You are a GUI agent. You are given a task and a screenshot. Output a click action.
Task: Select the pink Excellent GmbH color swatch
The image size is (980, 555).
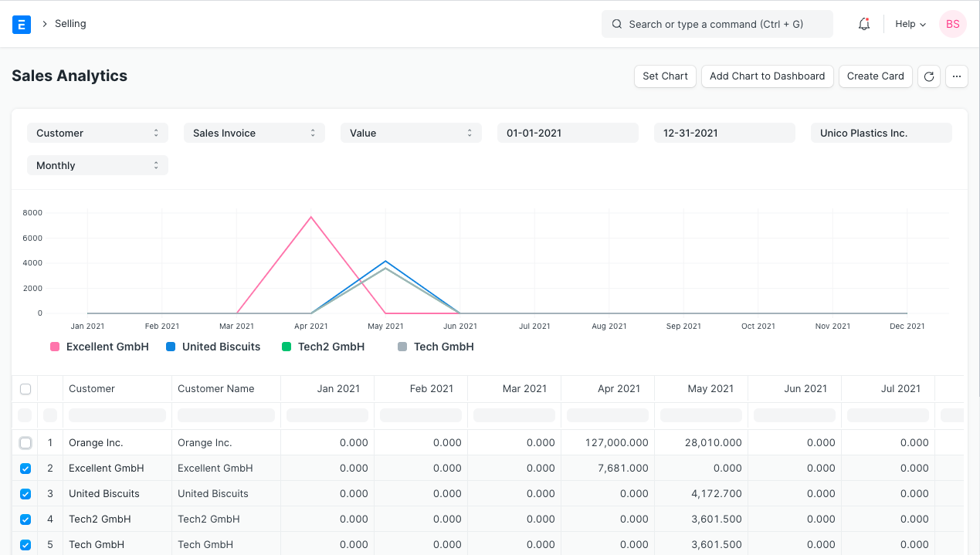[54, 347]
